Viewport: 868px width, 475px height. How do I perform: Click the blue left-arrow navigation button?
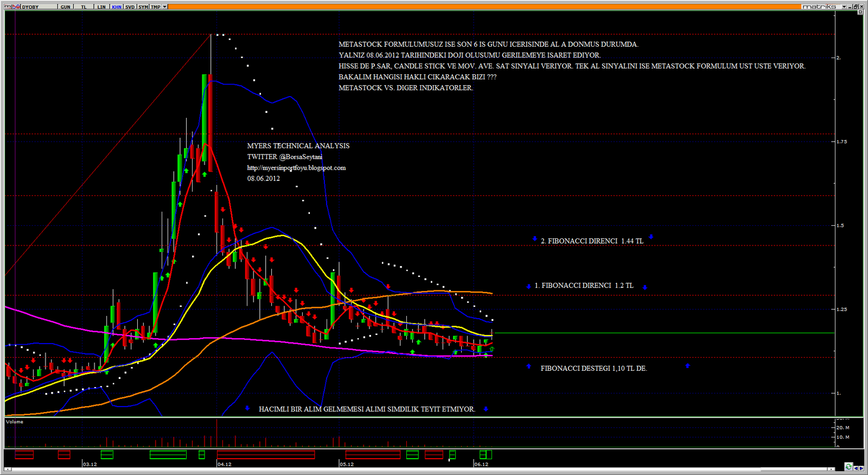pos(856,468)
